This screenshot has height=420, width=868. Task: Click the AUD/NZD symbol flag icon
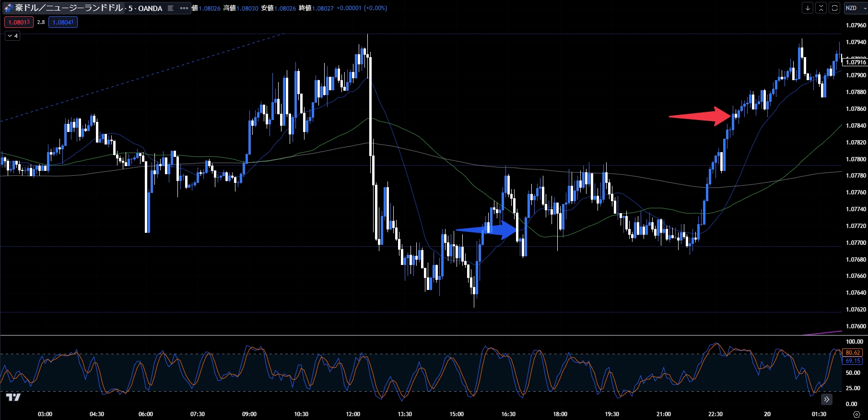(8, 8)
